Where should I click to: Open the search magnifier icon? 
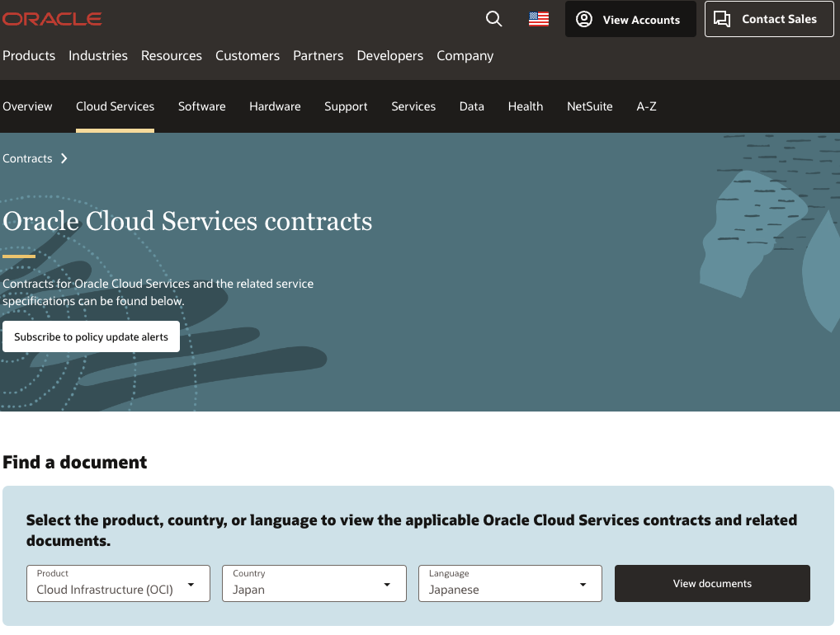click(x=493, y=19)
